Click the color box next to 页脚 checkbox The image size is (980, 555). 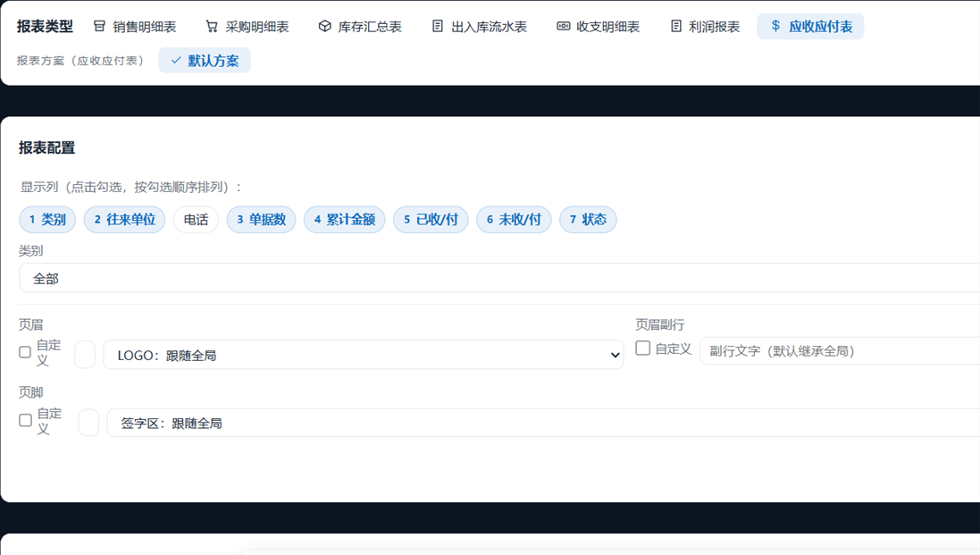(x=88, y=423)
